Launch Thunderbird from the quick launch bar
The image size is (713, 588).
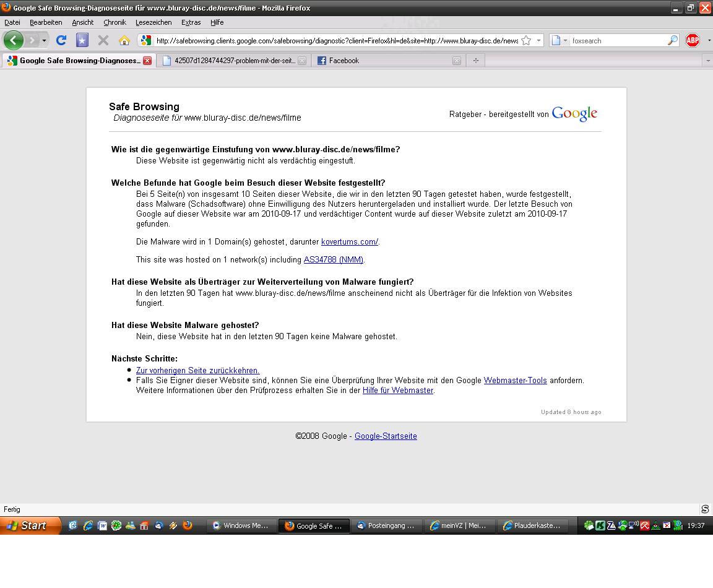158,525
